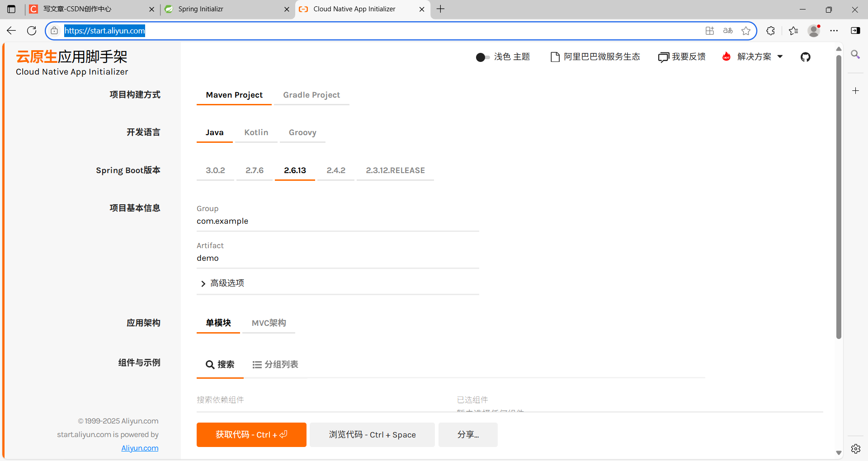Click the 获取代码 get code button
Screen dimensions: 868x461
click(x=251, y=435)
